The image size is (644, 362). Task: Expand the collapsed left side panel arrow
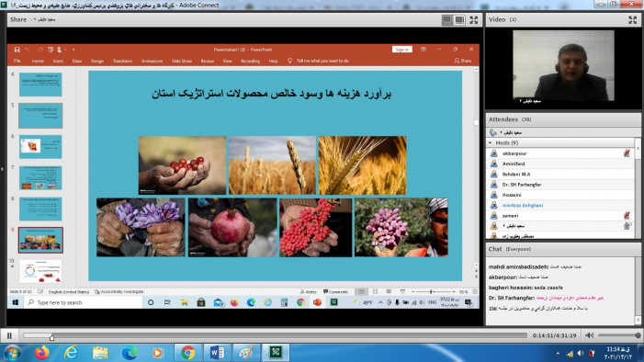(3, 169)
